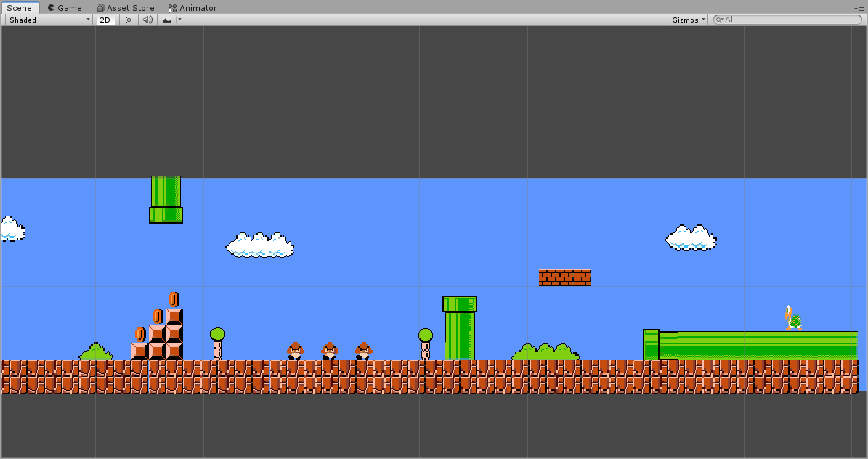This screenshot has width=868, height=459.
Task: Select the floating brick block platform
Action: [564, 277]
